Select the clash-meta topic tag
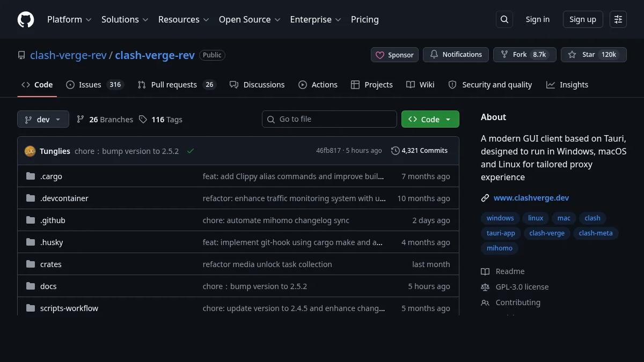 point(596,233)
